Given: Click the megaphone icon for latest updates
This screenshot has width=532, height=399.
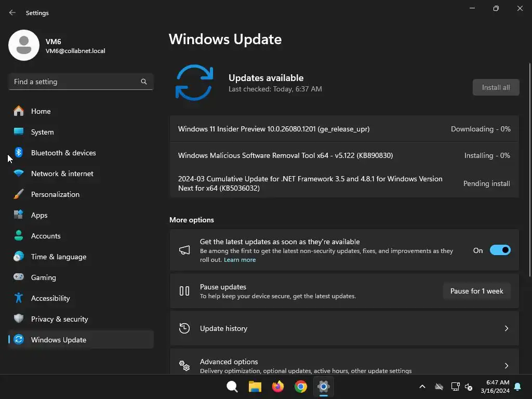Looking at the screenshot, I should click(184, 250).
